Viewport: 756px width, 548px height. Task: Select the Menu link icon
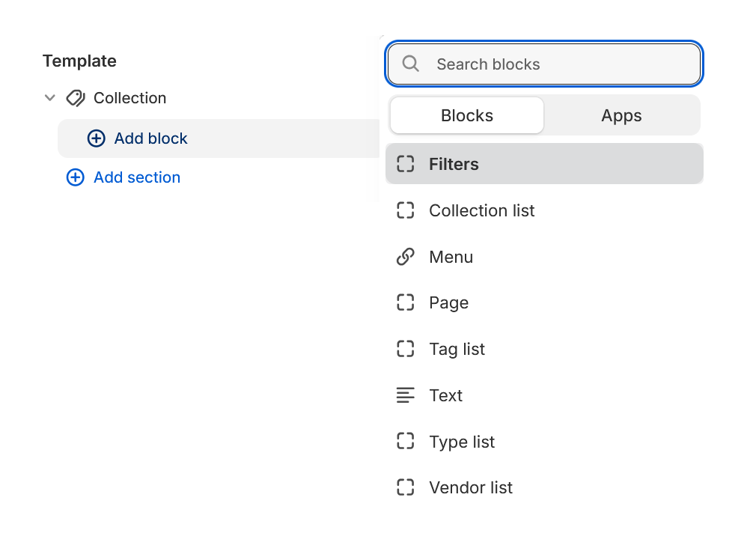point(405,257)
